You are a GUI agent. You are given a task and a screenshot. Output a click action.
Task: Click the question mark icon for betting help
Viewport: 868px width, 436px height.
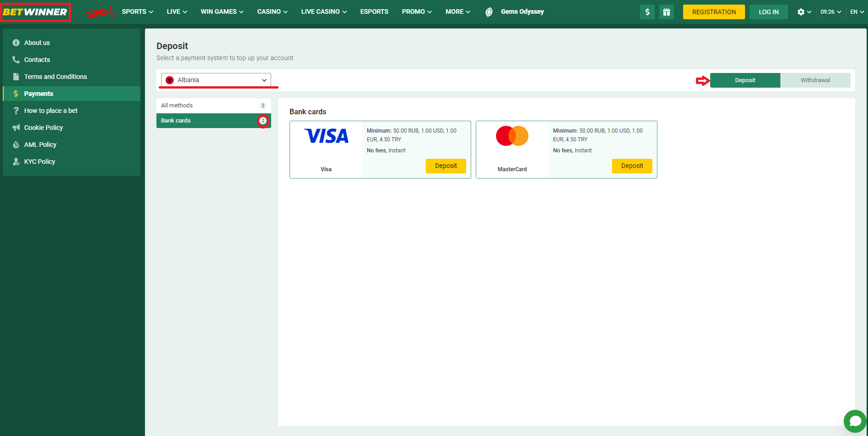[16, 111]
